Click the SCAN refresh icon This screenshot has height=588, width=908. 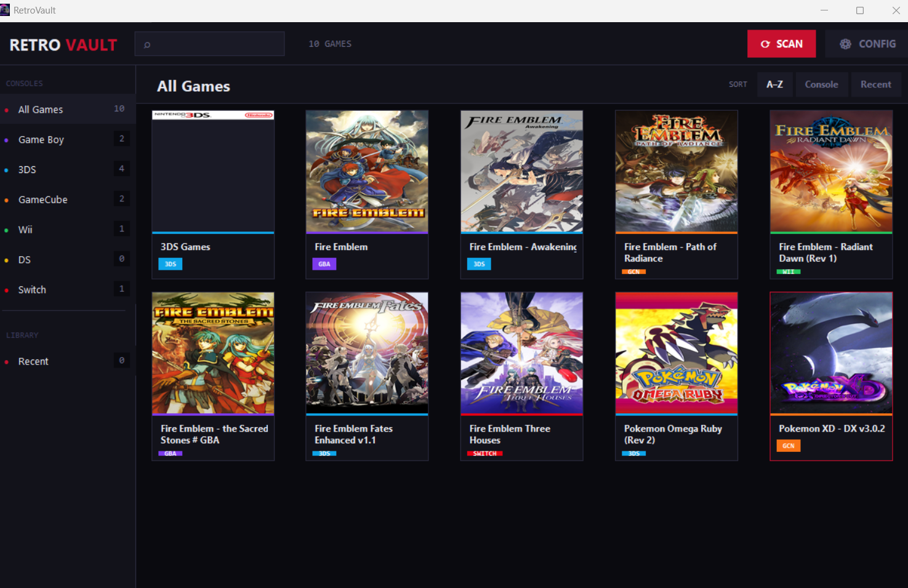765,44
